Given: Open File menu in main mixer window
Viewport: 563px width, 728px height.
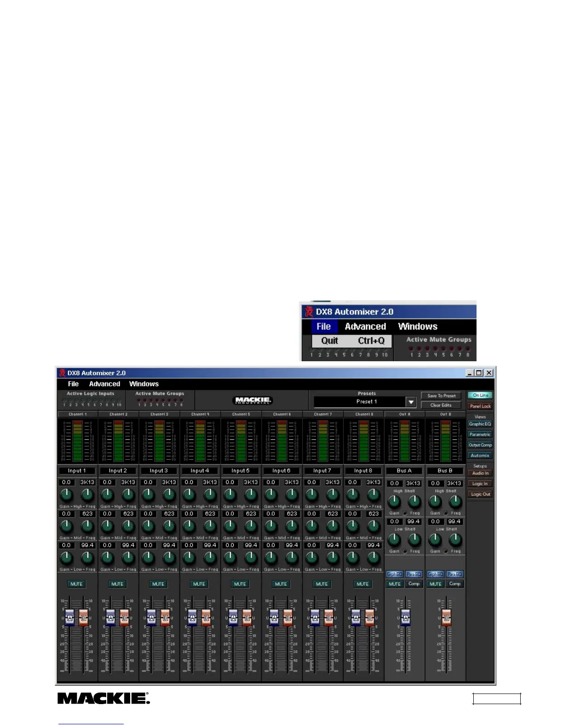Looking at the screenshot, I should pyautogui.click(x=73, y=384).
